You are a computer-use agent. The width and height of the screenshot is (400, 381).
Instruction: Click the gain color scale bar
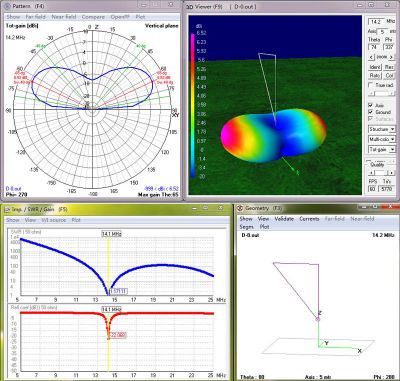(x=193, y=105)
